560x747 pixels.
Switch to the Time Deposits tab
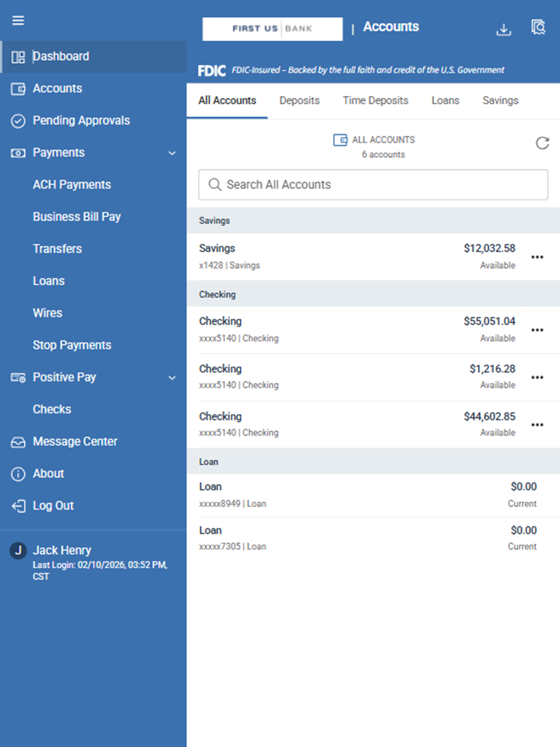pyautogui.click(x=375, y=101)
